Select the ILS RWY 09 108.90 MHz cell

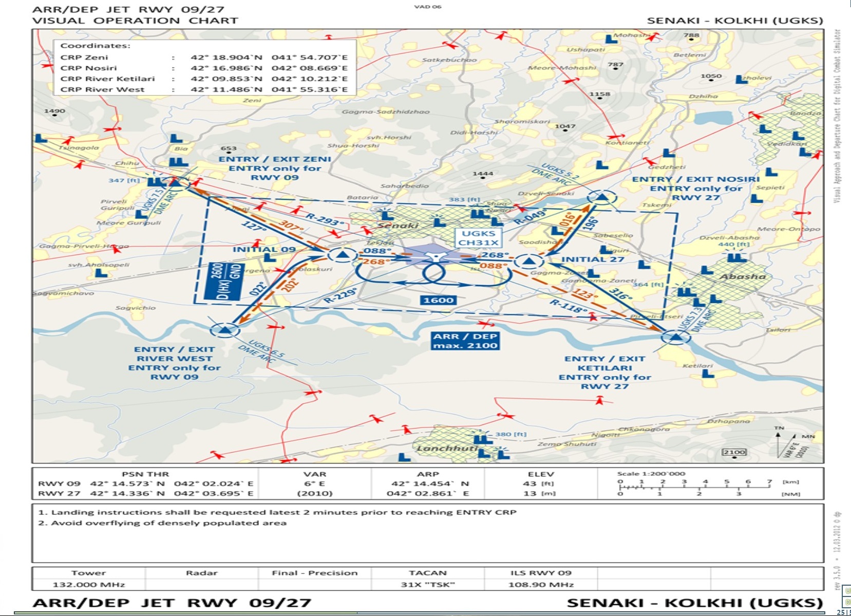540,579
